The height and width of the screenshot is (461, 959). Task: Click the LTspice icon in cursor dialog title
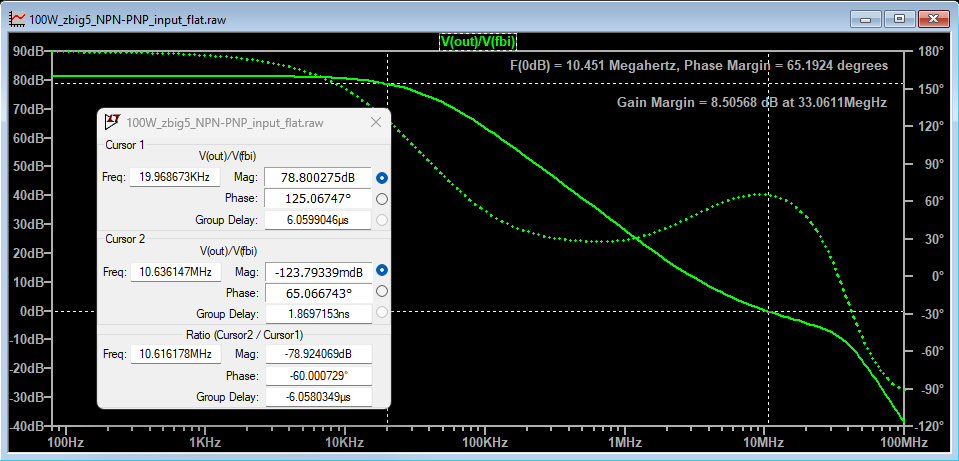[x=113, y=122]
